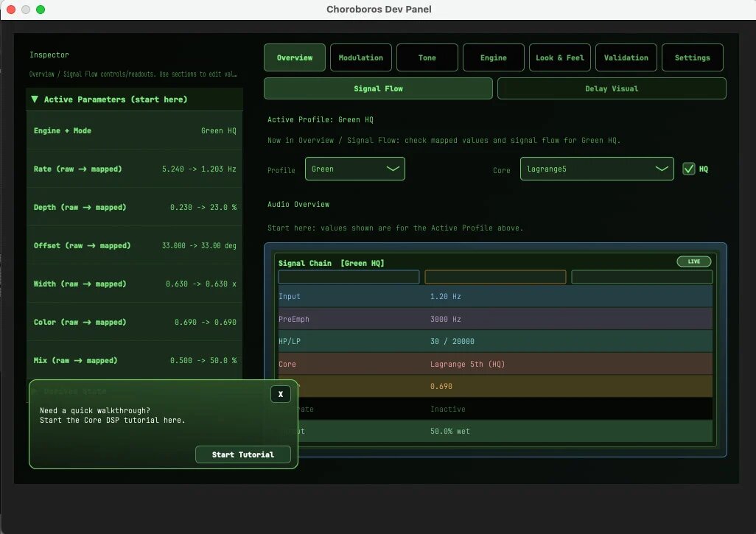Click the PreEmph row in Signal Chain
Screen dimensions: 756x534
495,319
